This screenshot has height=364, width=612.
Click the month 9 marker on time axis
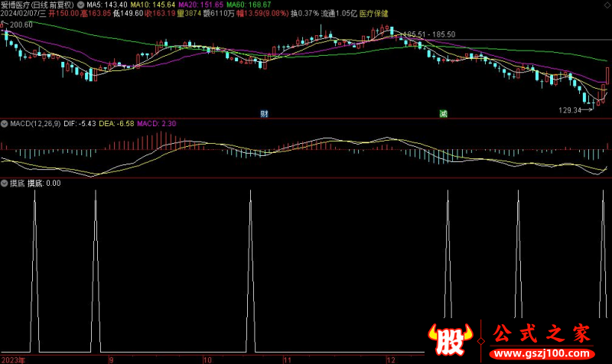(x=111, y=359)
